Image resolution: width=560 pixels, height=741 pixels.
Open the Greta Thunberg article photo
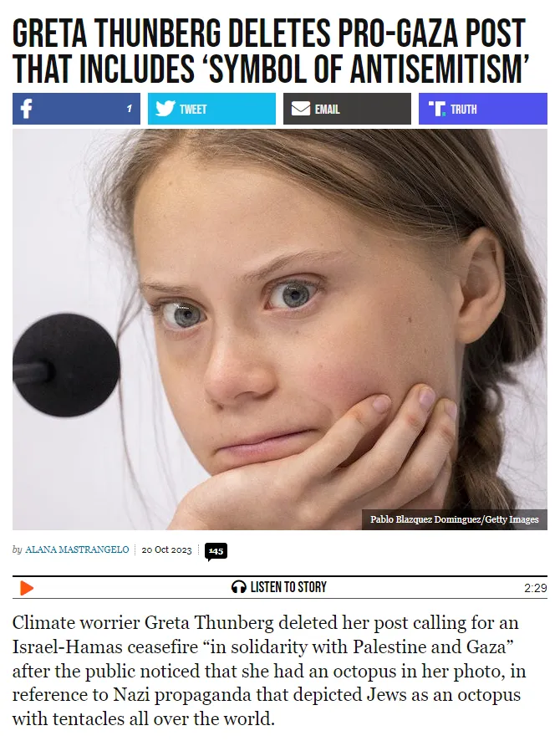tap(280, 330)
